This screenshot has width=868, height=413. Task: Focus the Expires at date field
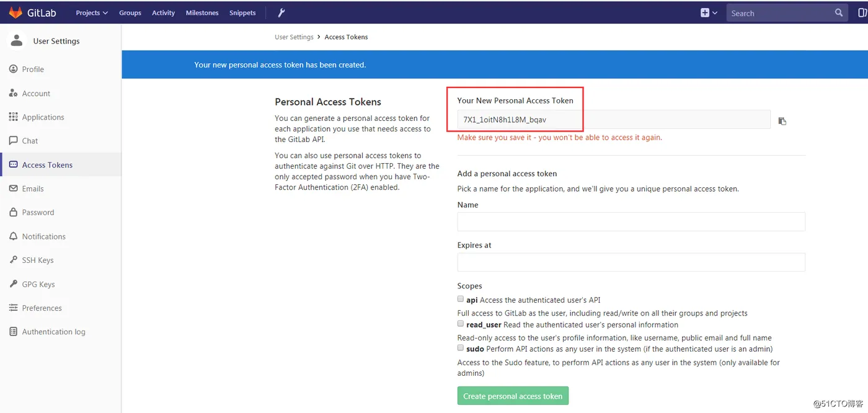click(x=631, y=262)
